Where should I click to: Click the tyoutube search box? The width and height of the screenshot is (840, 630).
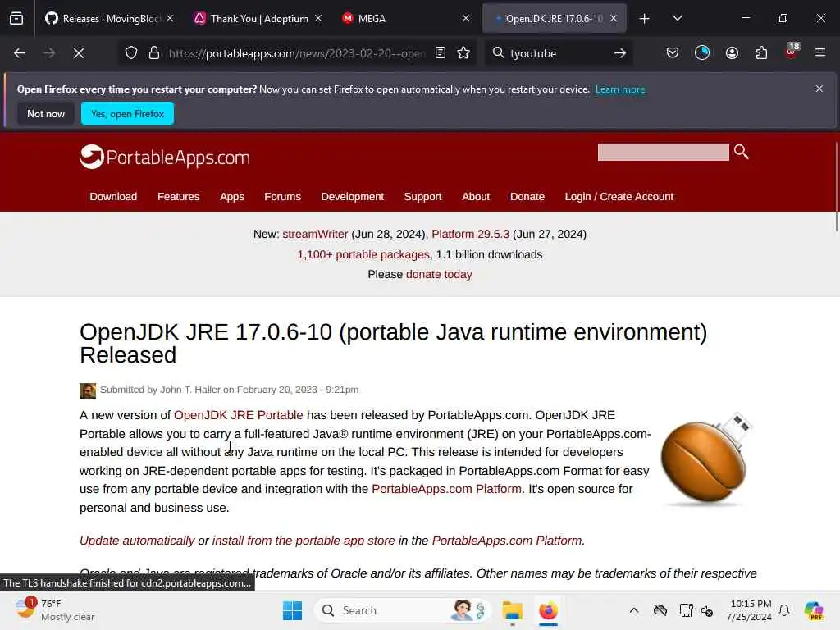pos(557,53)
